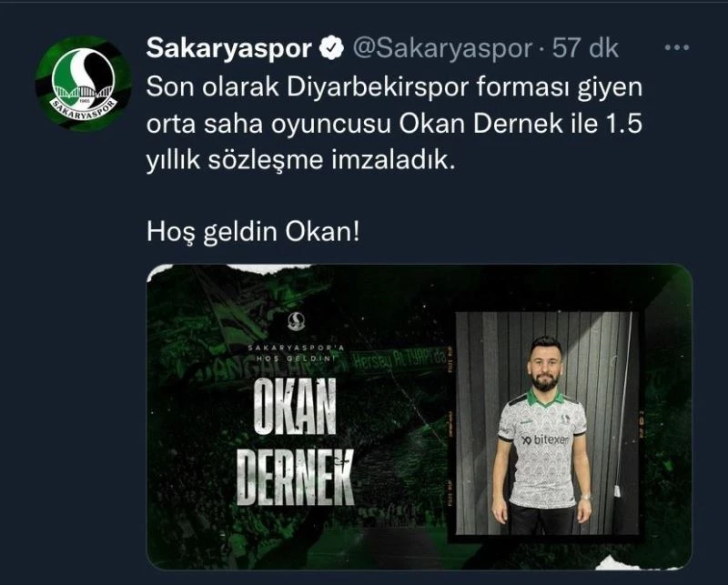Click the verified badge next to Sakaryaspor
Image resolution: width=728 pixels, height=585 pixels.
point(331,48)
